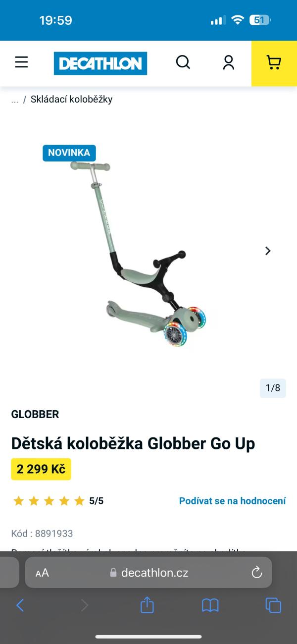Tap the GLOBBER brand name

(x=35, y=414)
